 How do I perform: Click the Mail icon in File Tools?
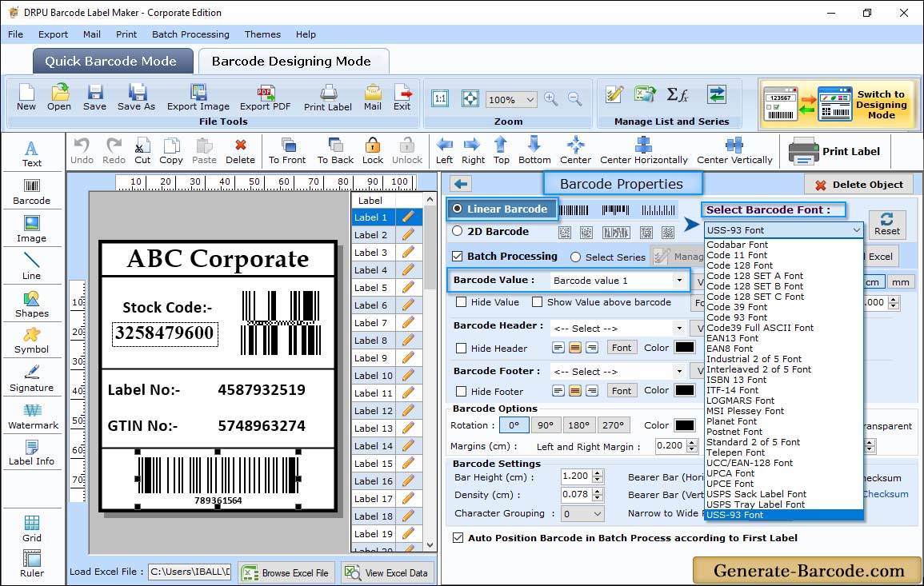[373, 98]
